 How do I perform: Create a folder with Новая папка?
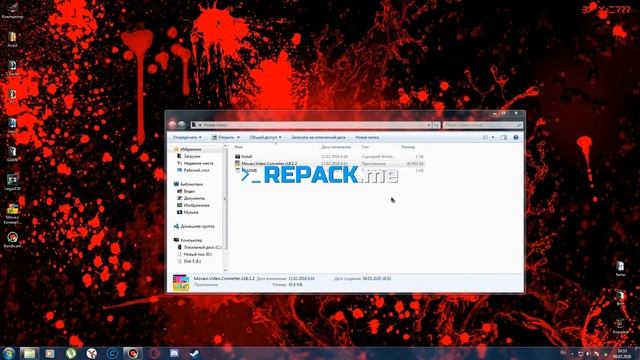pyautogui.click(x=367, y=138)
